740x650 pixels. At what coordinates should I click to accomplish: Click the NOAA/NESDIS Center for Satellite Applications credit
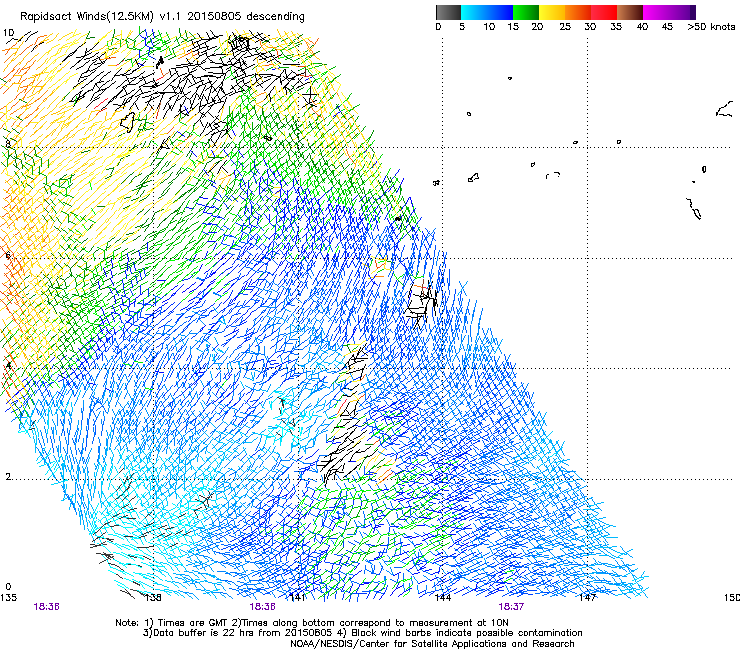[x=432, y=644]
